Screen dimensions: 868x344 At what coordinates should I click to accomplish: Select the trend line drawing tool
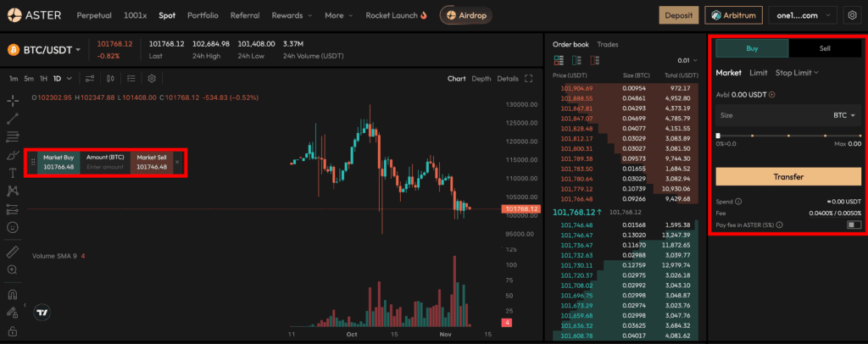click(13, 118)
